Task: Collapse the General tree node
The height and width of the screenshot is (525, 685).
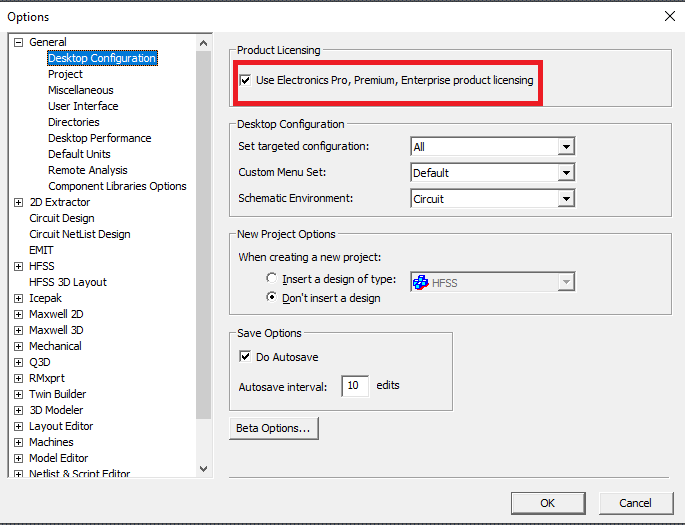Action: click(18, 42)
